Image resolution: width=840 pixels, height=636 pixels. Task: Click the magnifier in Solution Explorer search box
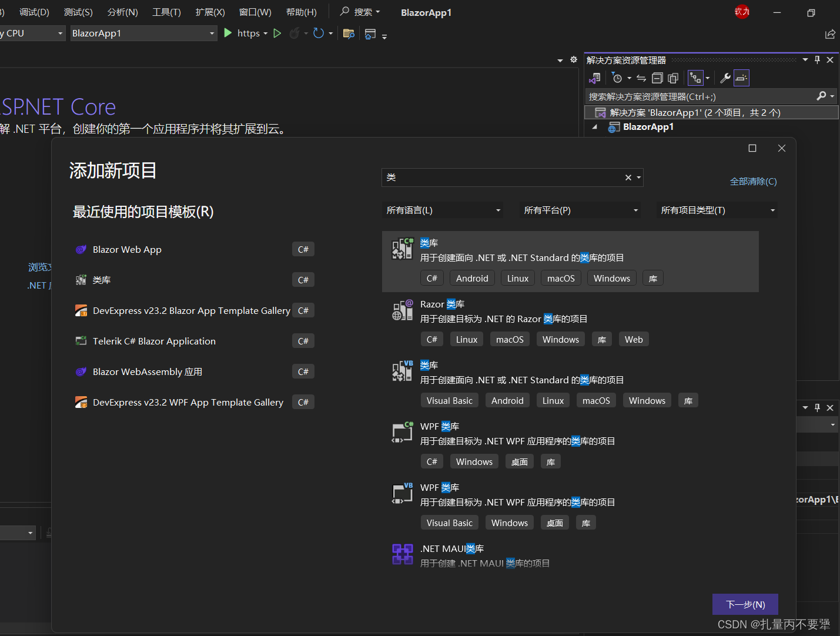point(821,96)
